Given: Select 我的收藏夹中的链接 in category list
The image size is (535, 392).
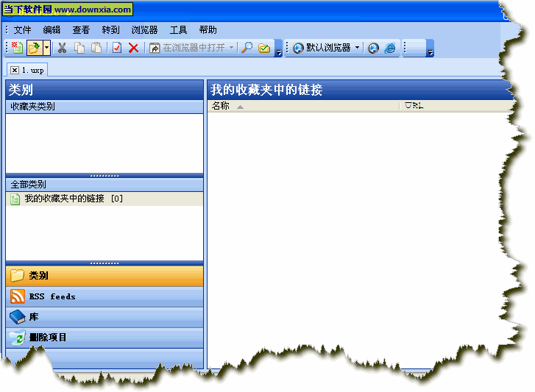Looking at the screenshot, I should coord(66,199).
